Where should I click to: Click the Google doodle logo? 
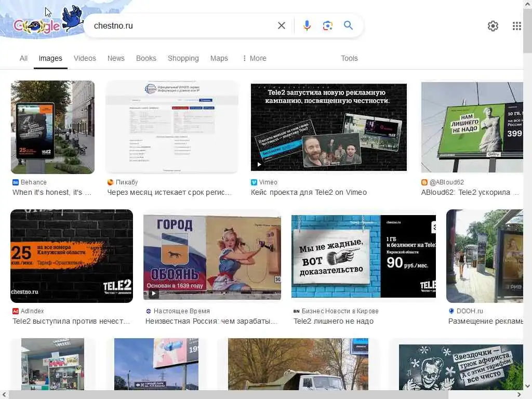click(x=47, y=21)
